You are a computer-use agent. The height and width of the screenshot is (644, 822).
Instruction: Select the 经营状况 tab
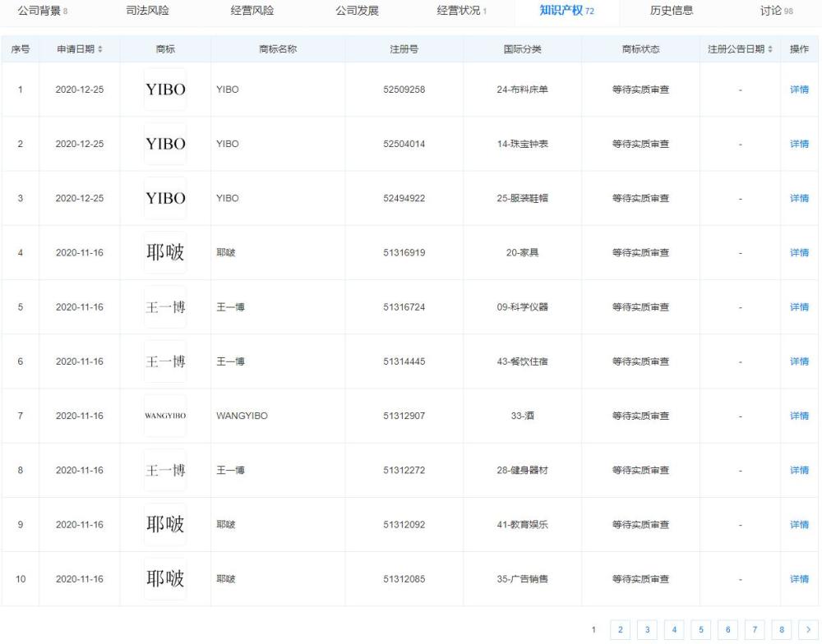[462, 11]
